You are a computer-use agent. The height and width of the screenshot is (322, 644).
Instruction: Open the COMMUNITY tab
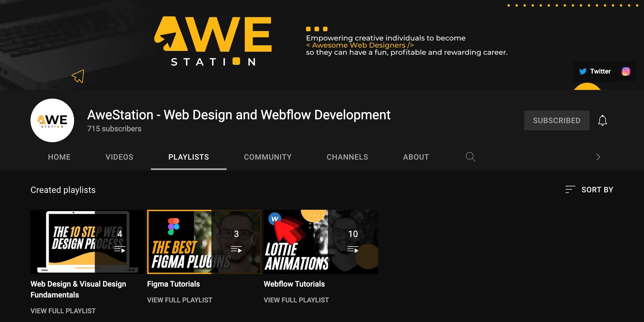pos(268,157)
